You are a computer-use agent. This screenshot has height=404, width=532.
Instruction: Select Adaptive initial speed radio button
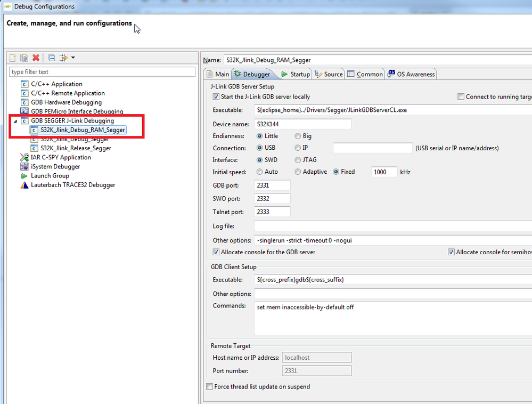(298, 172)
